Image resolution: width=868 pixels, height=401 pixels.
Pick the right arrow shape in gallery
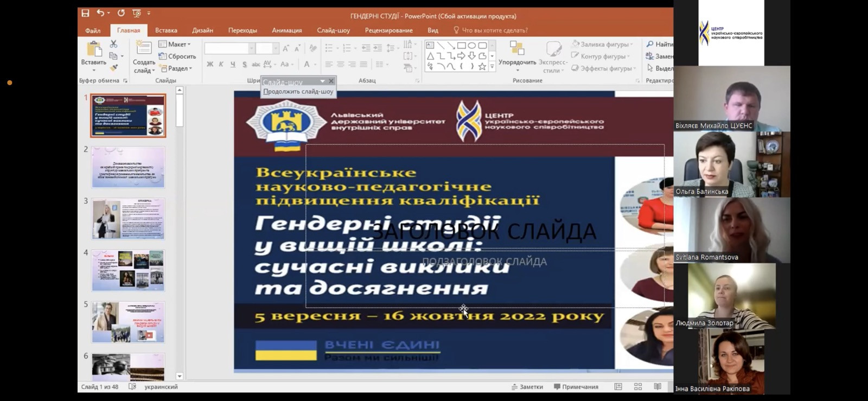click(461, 56)
